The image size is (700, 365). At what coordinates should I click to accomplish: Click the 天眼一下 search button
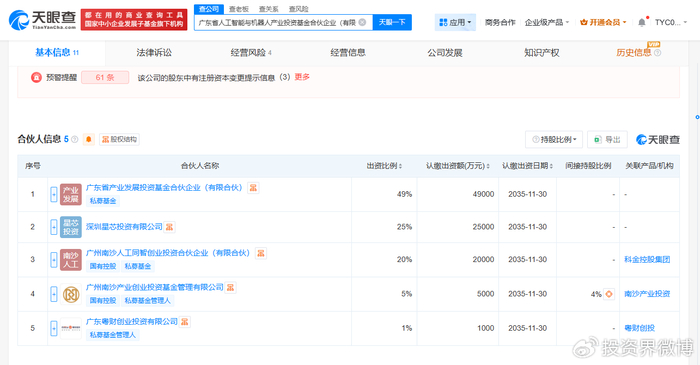coord(392,22)
